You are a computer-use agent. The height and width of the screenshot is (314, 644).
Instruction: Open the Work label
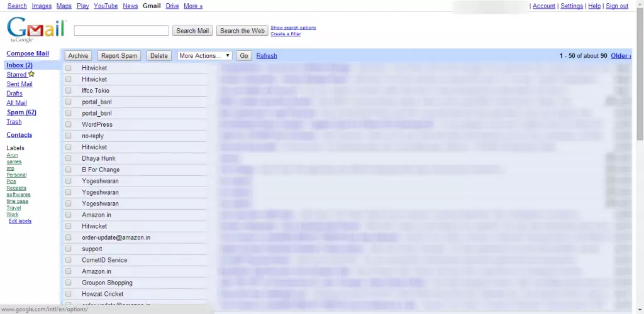coord(13,214)
